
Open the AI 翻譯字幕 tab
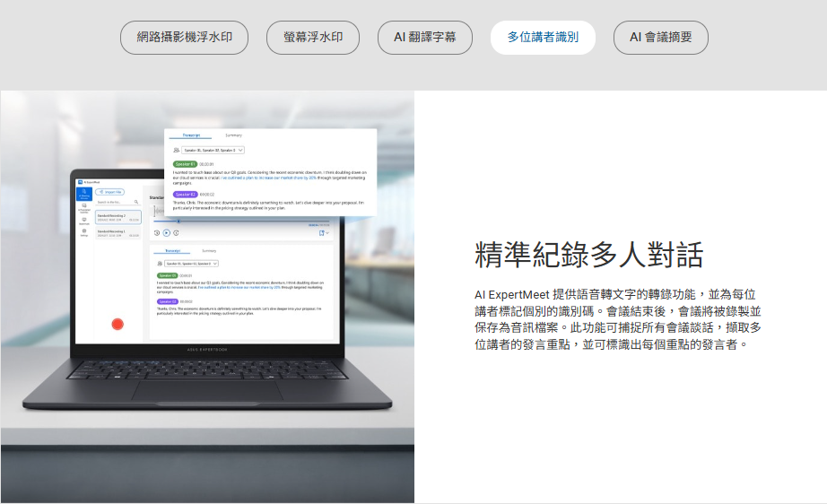click(x=425, y=38)
